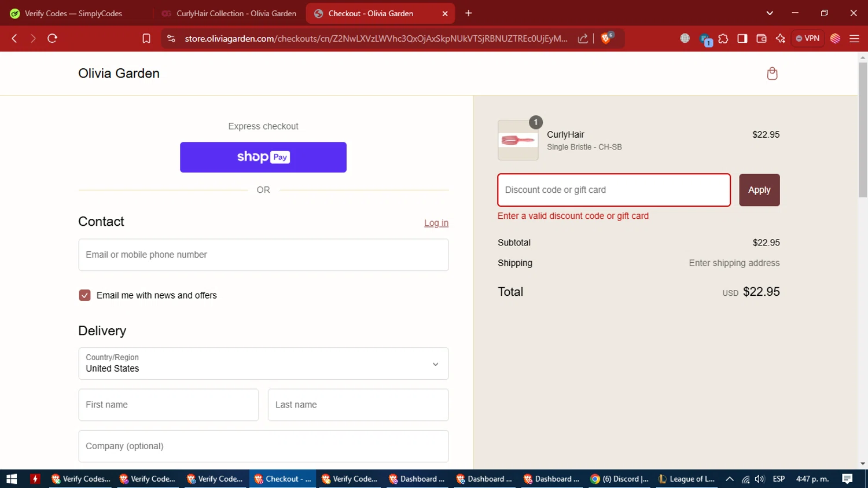Click the page vertical scrollbar
Screen dimensions: 868x488
[x=863, y=130]
